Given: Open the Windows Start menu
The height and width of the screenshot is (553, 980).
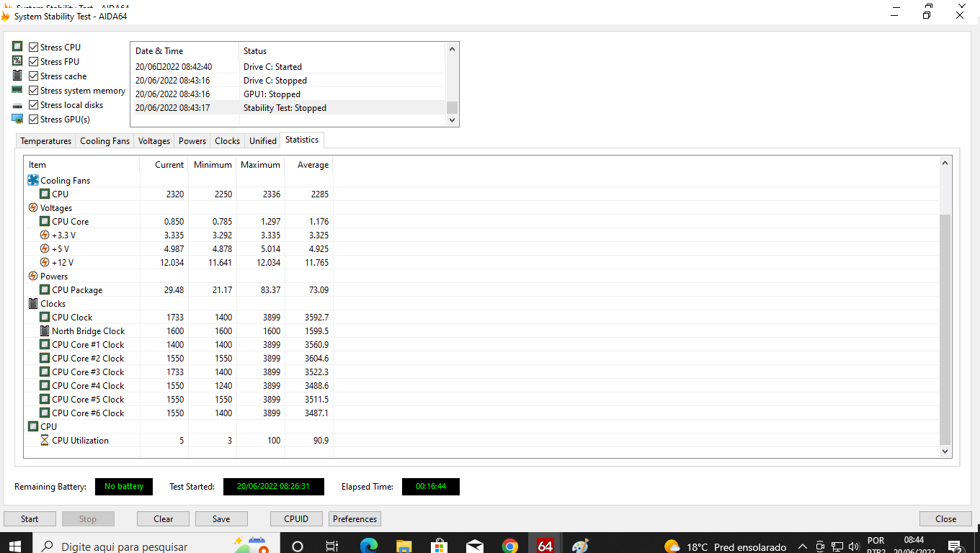Looking at the screenshot, I should (x=16, y=546).
